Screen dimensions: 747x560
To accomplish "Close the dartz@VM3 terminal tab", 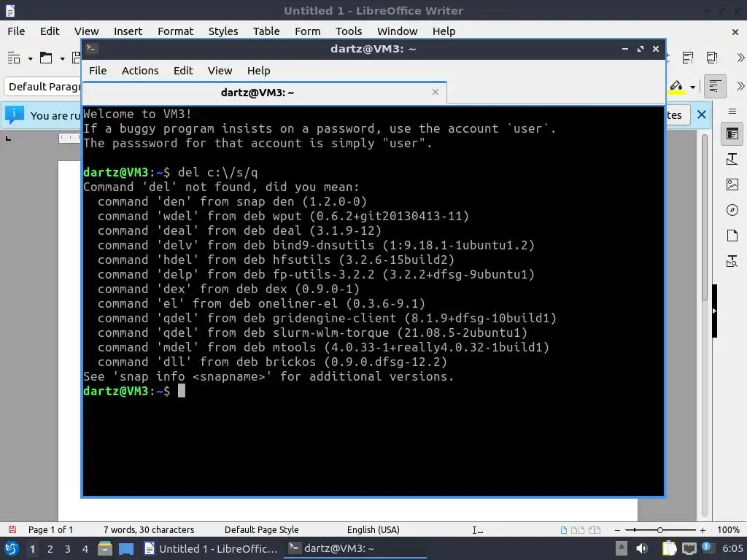I will (x=435, y=92).
